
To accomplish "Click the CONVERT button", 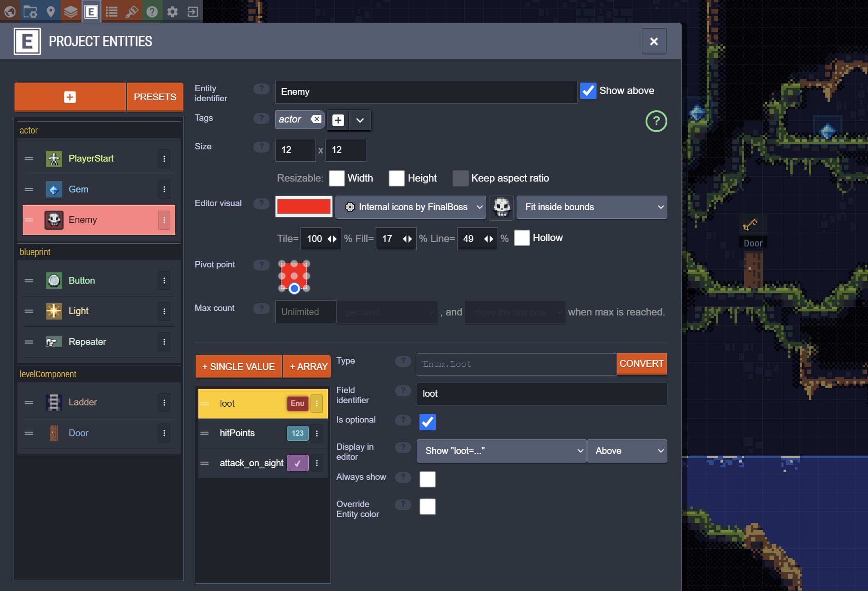I will 641,364.
